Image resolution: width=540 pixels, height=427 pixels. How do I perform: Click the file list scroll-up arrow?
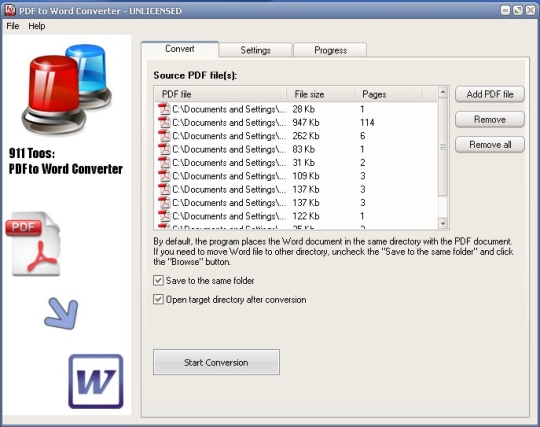443,92
